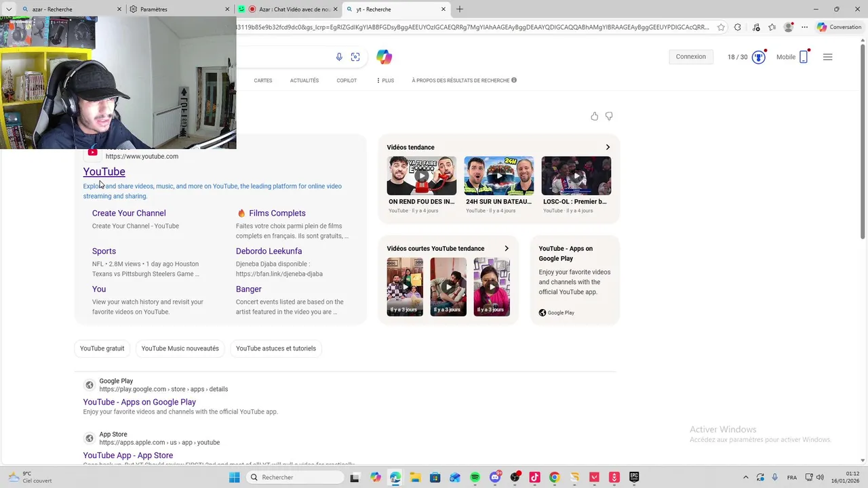The height and width of the screenshot is (488, 868).
Task: Expand Vidéos courtes YouTube tendance arrow
Action: (507, 248)
